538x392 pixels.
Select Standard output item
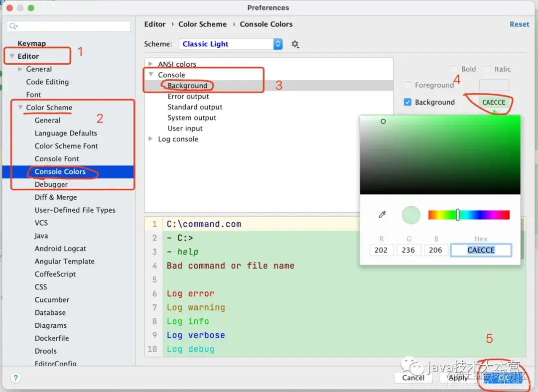(x=195, y=107)
